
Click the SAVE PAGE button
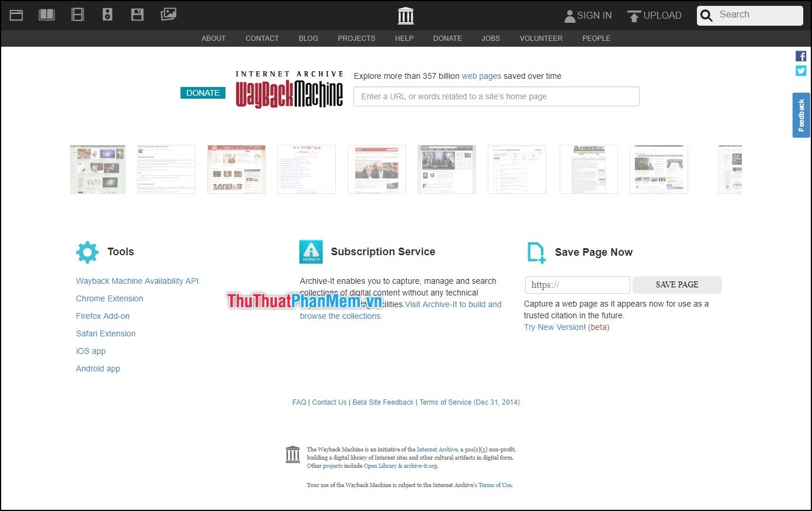[676, 284]
